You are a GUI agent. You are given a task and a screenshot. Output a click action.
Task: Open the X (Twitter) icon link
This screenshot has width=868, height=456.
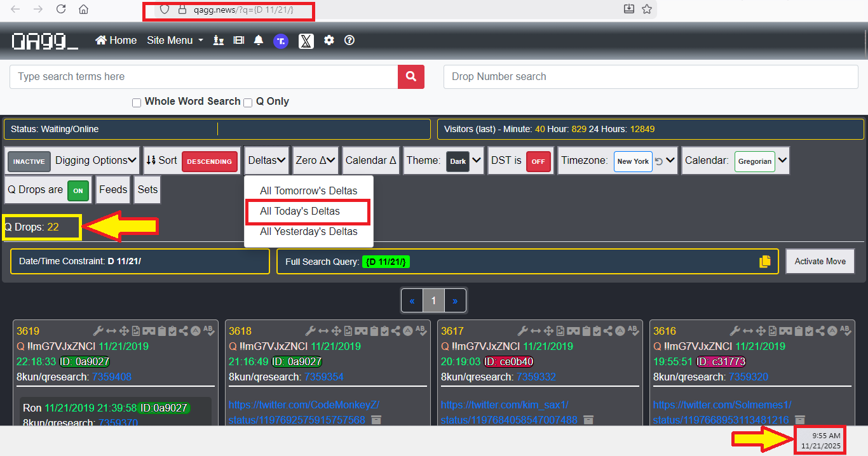click(x=306, y=41)
